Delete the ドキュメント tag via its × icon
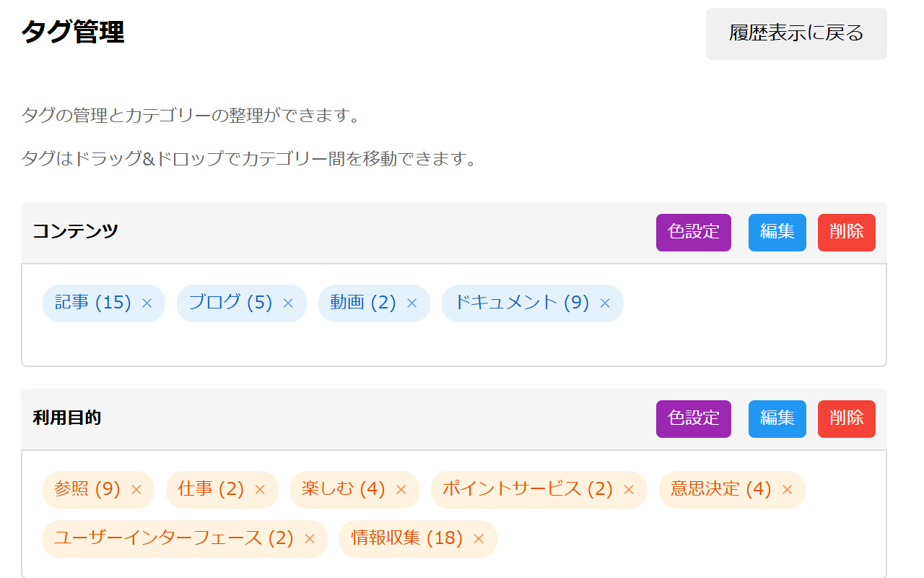This screenshot has height=578, width=924. tap(605, 303)
